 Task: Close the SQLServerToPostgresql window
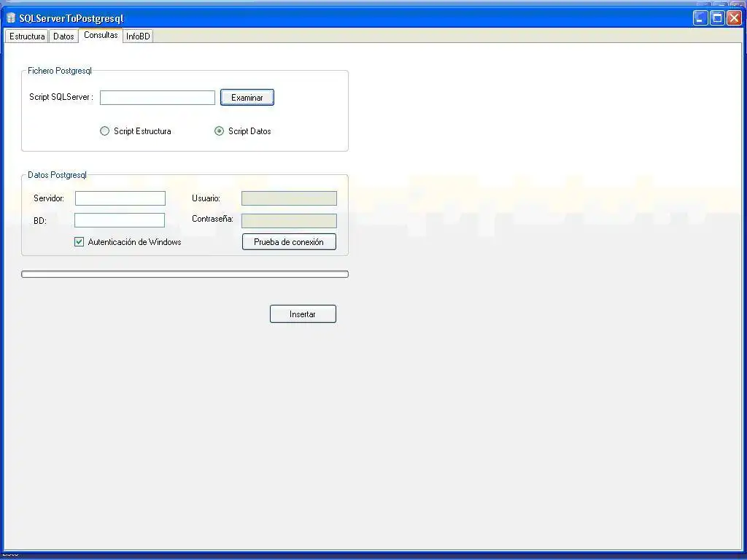click(734, 18)
